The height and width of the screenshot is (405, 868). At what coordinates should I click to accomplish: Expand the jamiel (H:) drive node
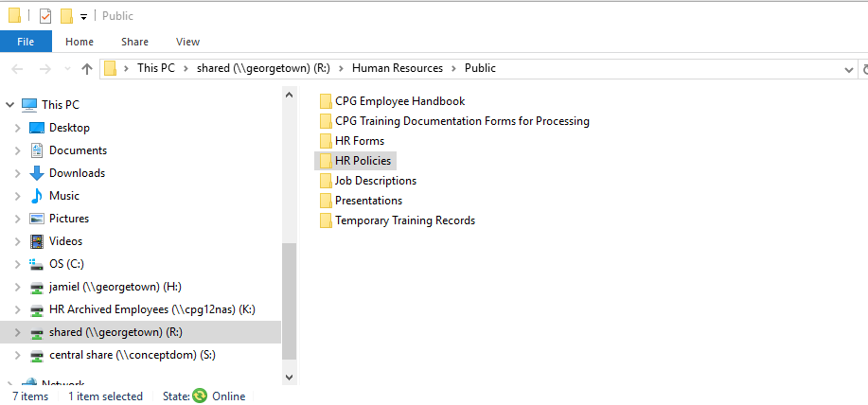18,287
